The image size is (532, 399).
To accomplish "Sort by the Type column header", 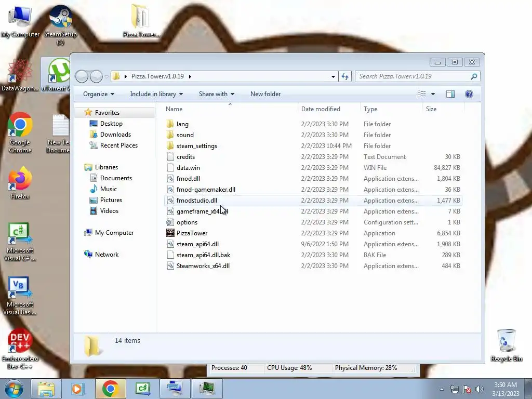I will 391,109.
